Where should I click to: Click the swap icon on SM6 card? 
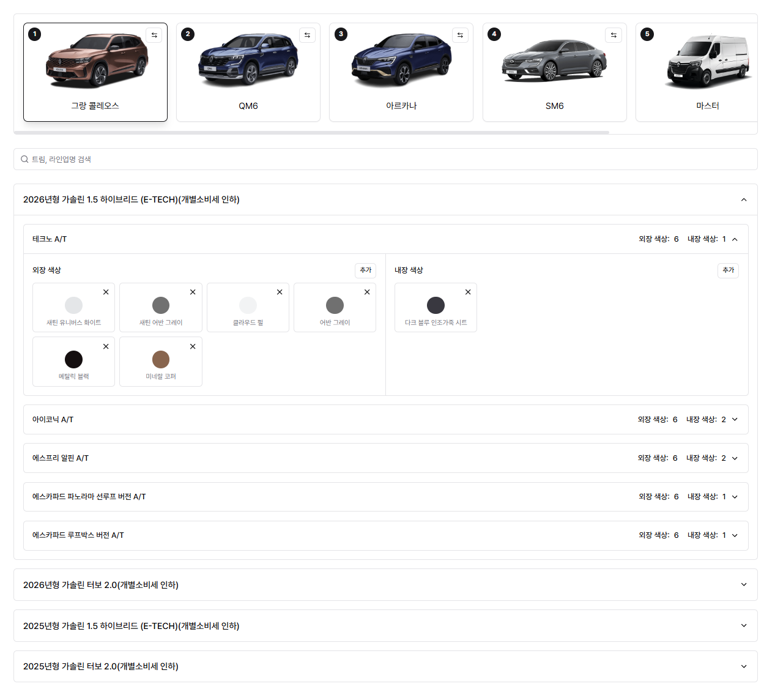click(614, 35)
